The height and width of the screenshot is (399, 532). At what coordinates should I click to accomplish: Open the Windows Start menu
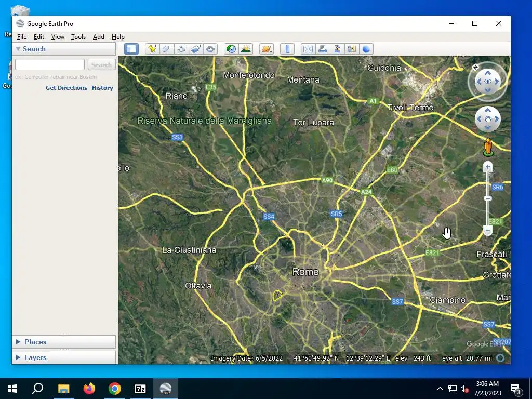(12, 389)
